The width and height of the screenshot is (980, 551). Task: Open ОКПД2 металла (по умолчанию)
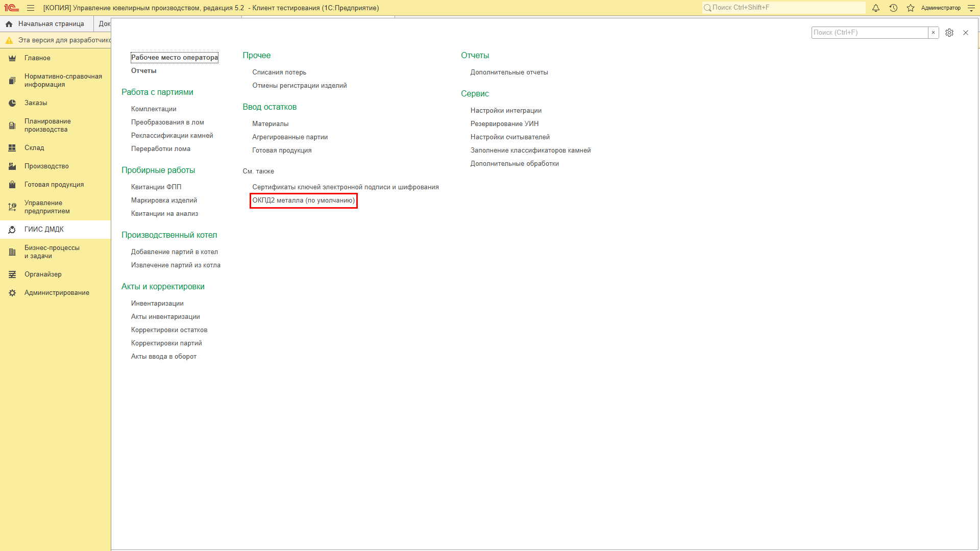click(304, 201)
